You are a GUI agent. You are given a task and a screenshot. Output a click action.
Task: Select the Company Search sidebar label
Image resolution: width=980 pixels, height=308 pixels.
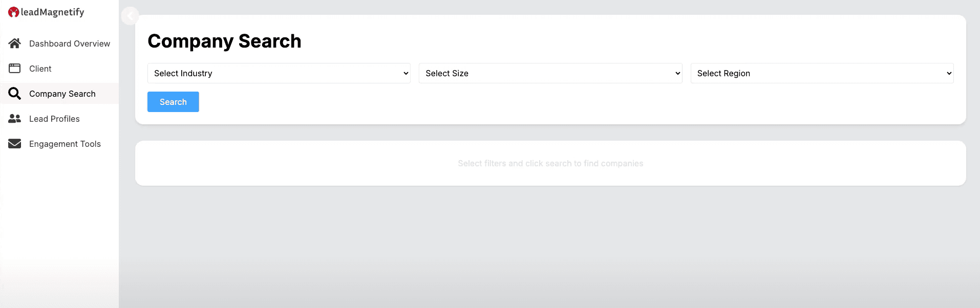[x=62, y=94]
